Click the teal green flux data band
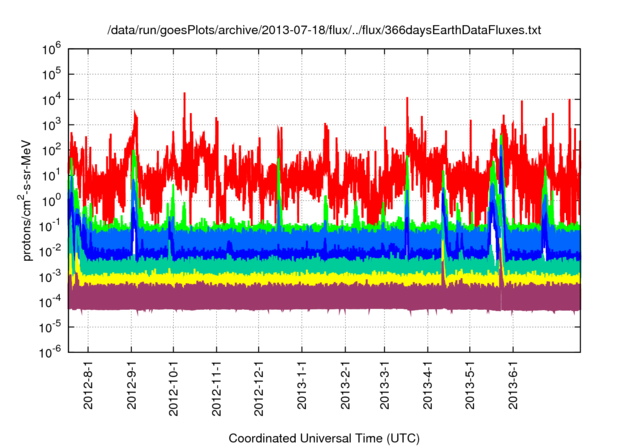Screen dimensions: 640x448 (x=324, y=266)
